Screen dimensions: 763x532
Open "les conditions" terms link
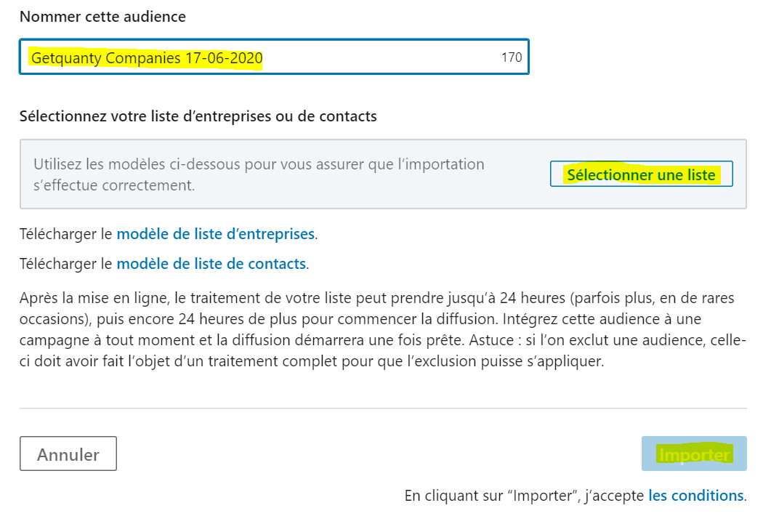(x=695, y=496)
